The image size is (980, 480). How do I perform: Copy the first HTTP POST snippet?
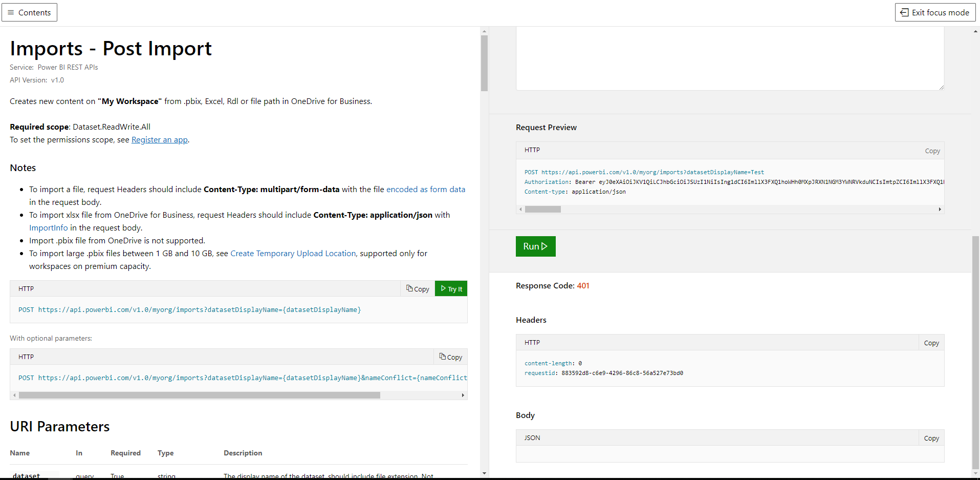(418, 289)
